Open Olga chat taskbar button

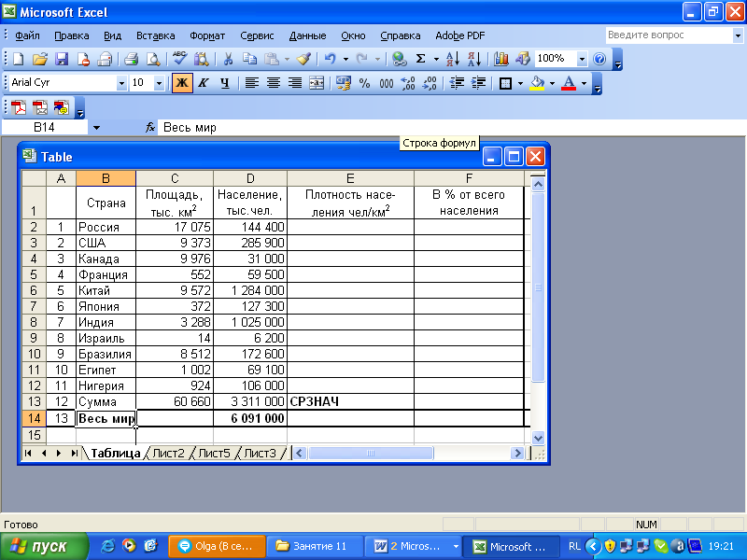(217, 546)
